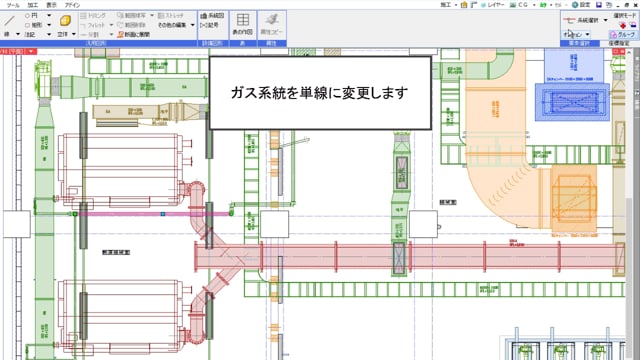Image resolution: width=640 pixels, height=360 pixels.
Task: Expand the CG dropdown arrow
Action: [533, 5]
